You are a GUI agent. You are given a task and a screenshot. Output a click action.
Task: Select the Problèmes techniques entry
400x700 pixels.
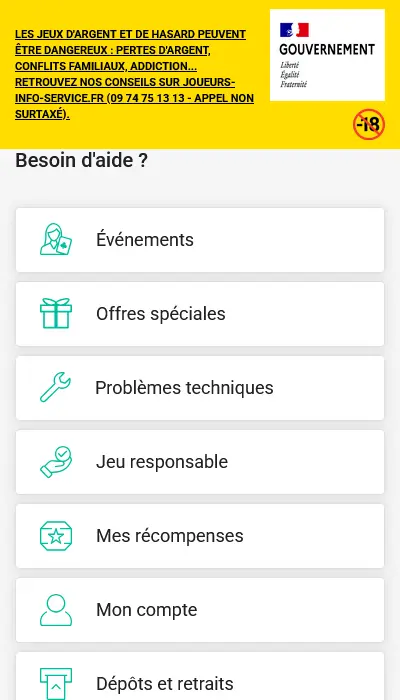coord(200,388)
